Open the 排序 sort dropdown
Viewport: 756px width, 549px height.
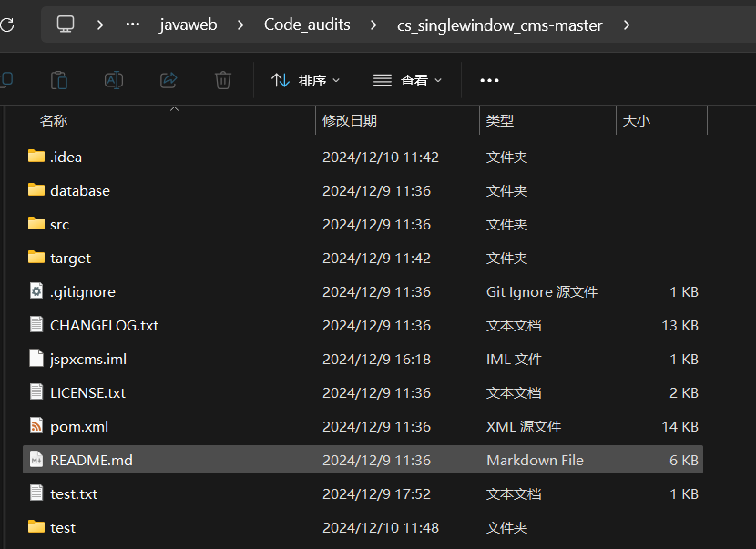click(305, 80)
